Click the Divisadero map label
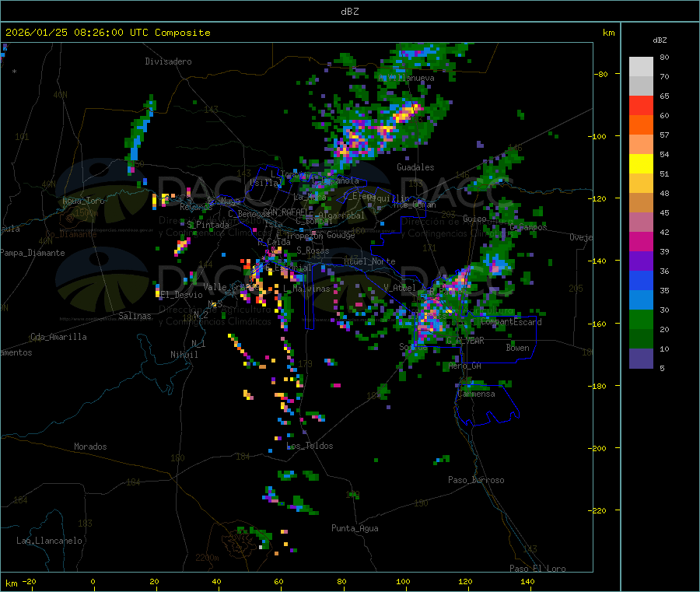700x592 pixels. tap(168, 61)
